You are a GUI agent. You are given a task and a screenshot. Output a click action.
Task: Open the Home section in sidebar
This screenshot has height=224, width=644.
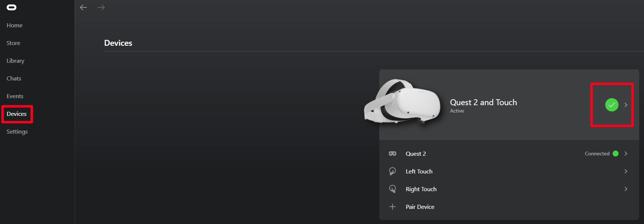tap(14, 25)
